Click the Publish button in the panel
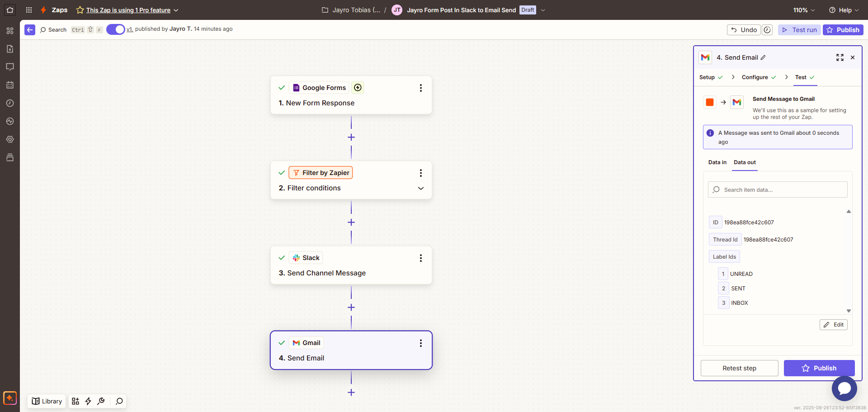Viewport: 868px width, 412px height. (x=819, y=368)
